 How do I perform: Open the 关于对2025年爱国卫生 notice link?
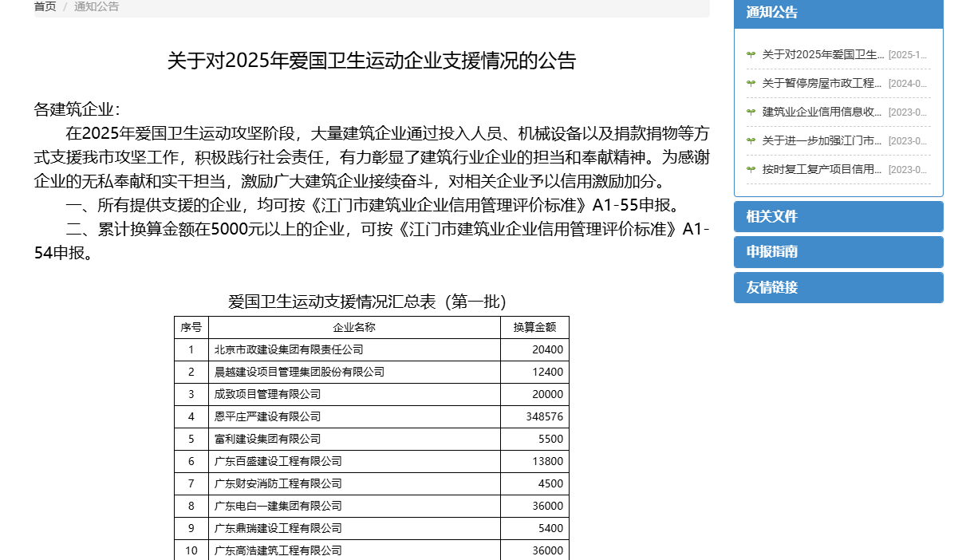[x=823, y=54]
